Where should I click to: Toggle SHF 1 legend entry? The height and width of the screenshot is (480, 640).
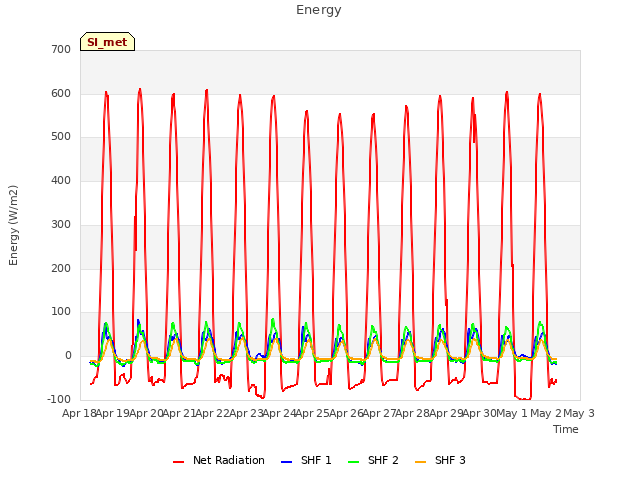tap(306, 460)
